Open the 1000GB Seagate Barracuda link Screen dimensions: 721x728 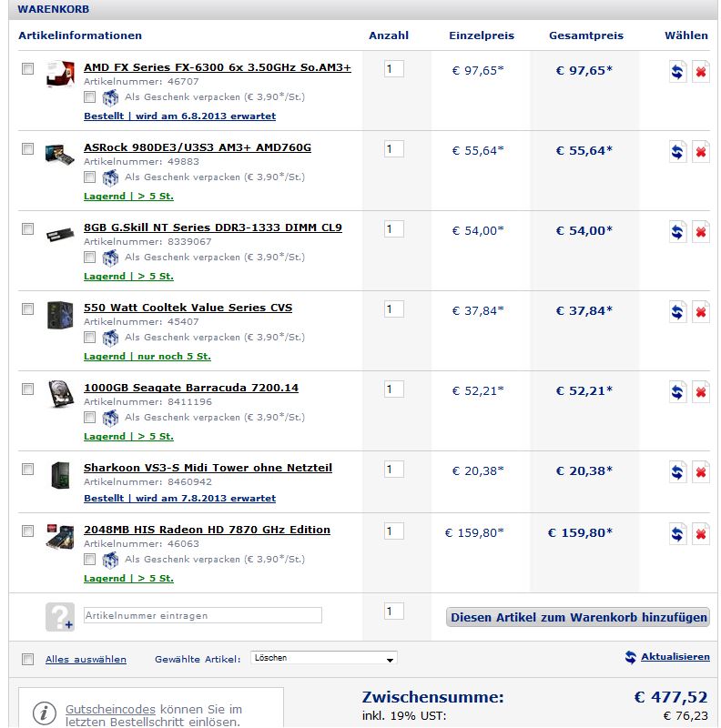(191, 388)
